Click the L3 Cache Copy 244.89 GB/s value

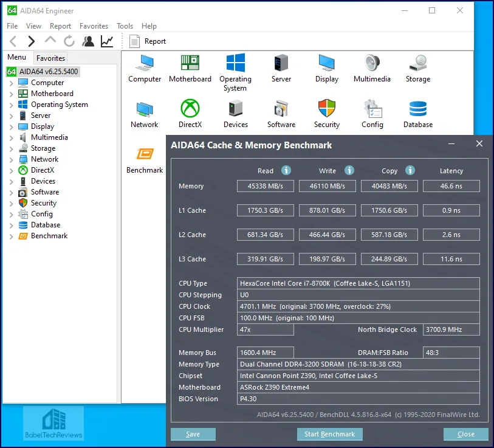(389, 259)
